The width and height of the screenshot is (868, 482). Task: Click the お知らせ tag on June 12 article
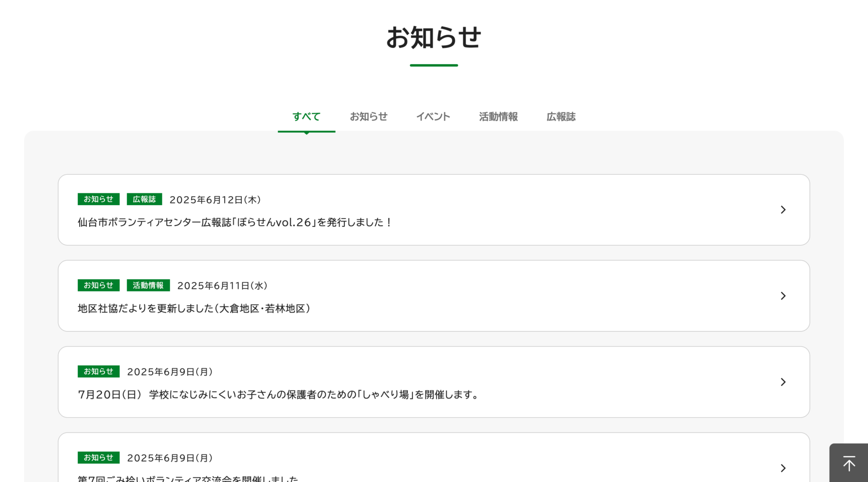[99, 199]
